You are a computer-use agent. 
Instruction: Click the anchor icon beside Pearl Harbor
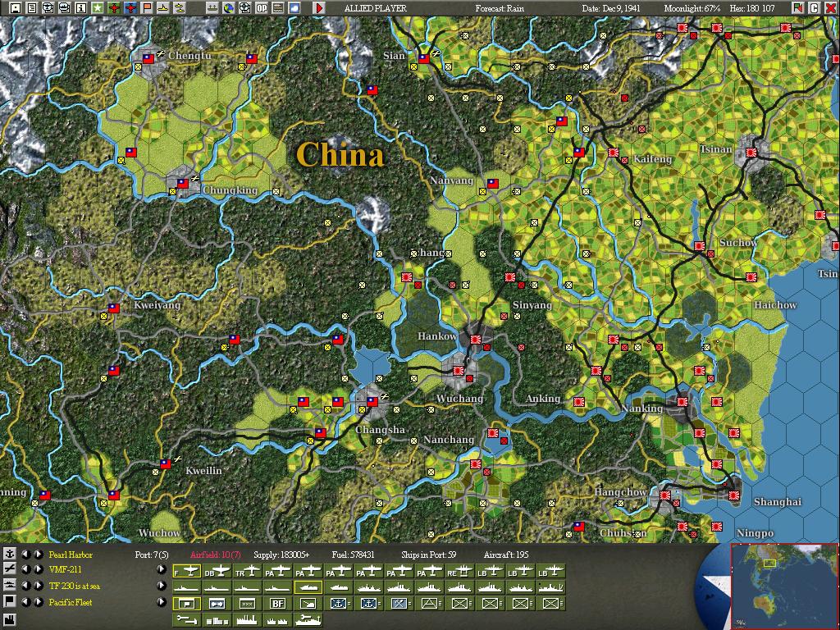pos(10,555)
